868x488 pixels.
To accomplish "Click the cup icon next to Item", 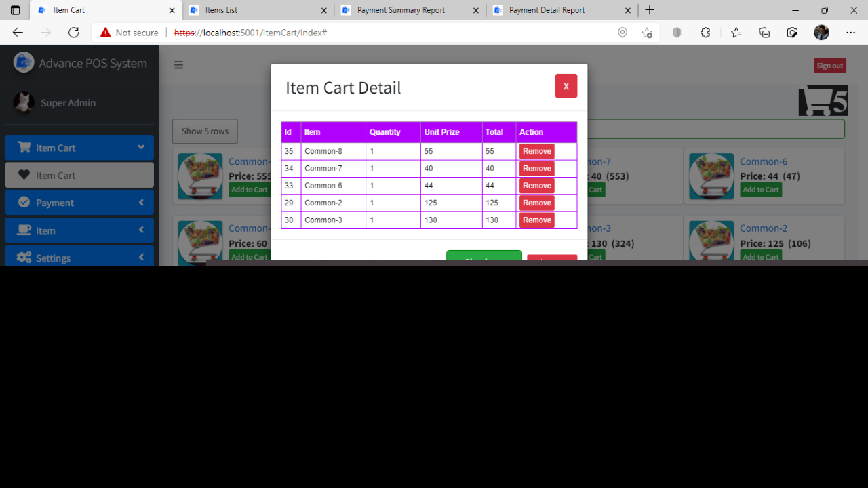I will [x=24, y=230].
